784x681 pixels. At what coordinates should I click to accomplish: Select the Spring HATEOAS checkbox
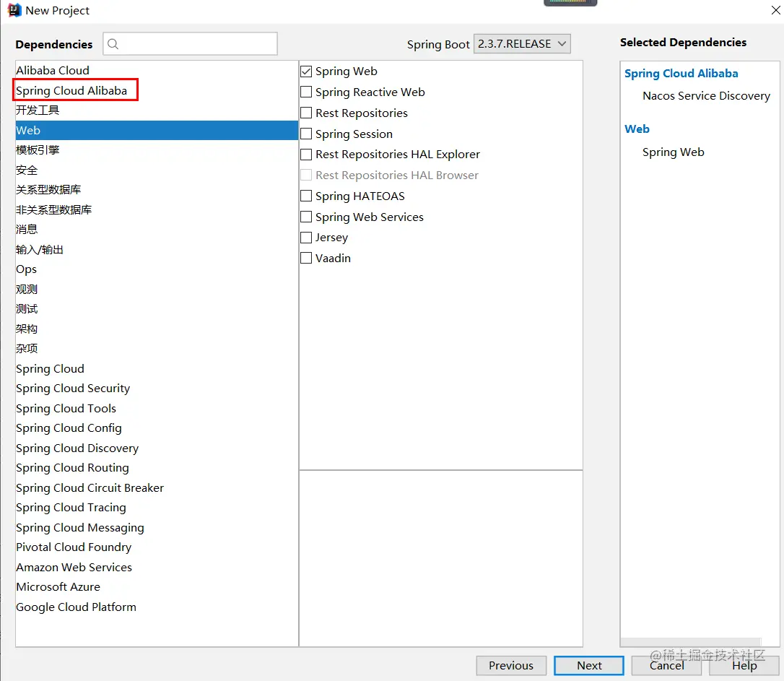click(306, 196)
